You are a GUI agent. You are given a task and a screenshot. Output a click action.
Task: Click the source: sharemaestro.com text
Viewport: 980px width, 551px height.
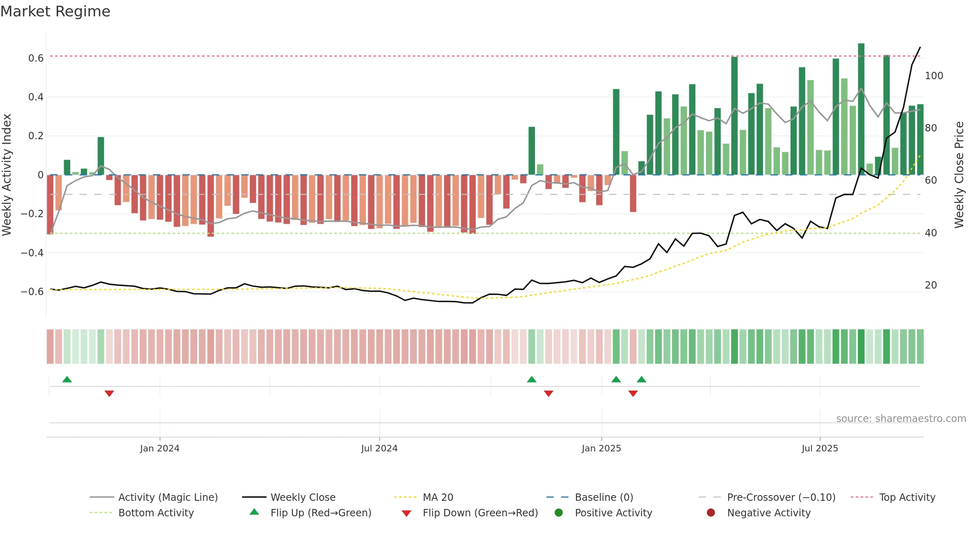point(901,418)
